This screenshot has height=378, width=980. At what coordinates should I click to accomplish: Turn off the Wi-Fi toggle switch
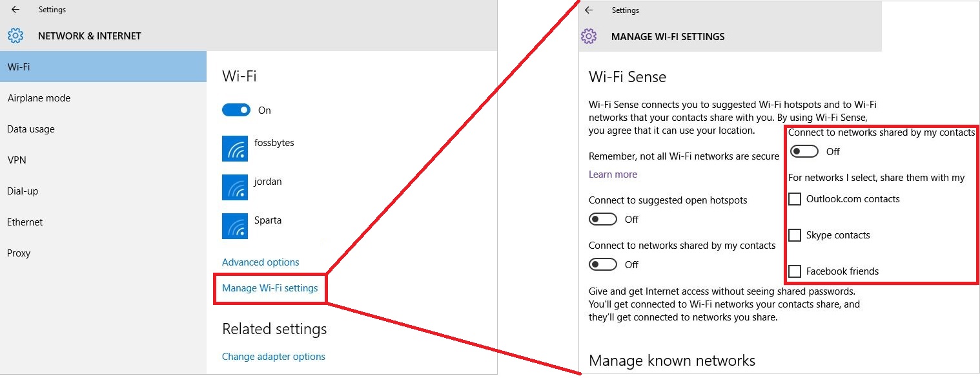pyautogui.click(x=236, y=110)
